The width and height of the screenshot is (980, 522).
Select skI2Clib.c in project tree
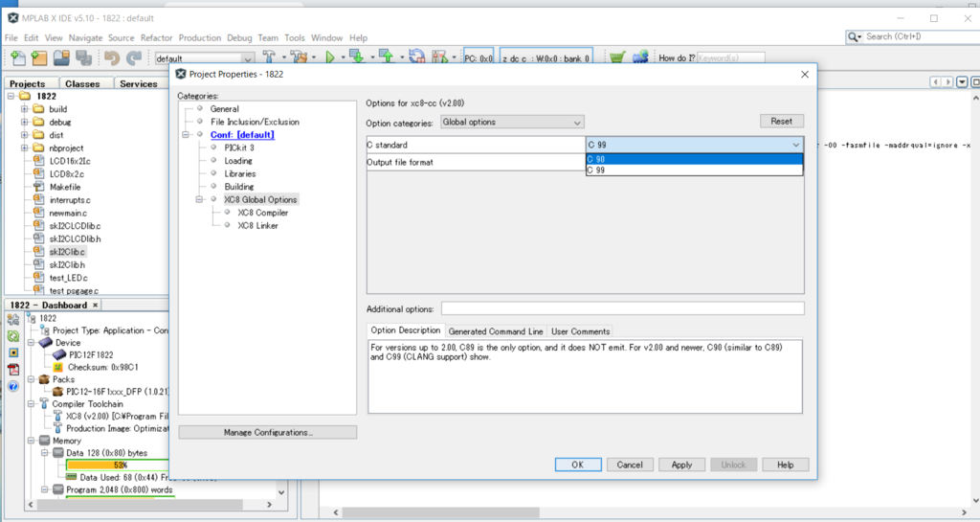coord(67,252)
